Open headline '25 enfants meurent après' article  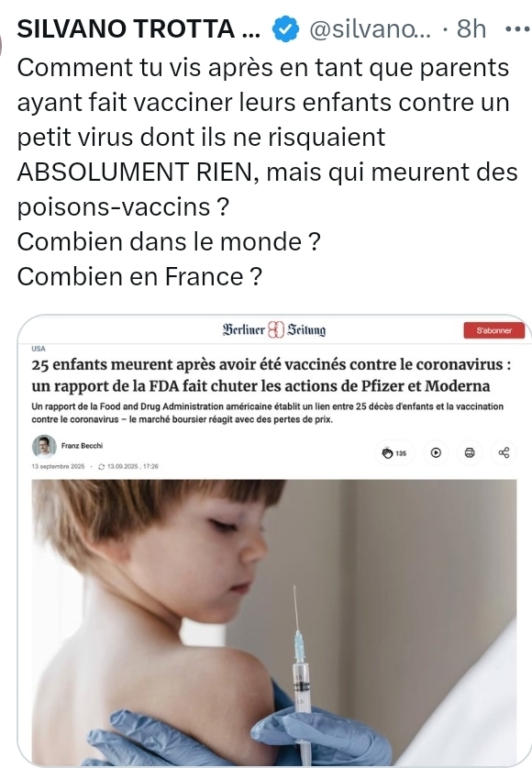(272, 375)
